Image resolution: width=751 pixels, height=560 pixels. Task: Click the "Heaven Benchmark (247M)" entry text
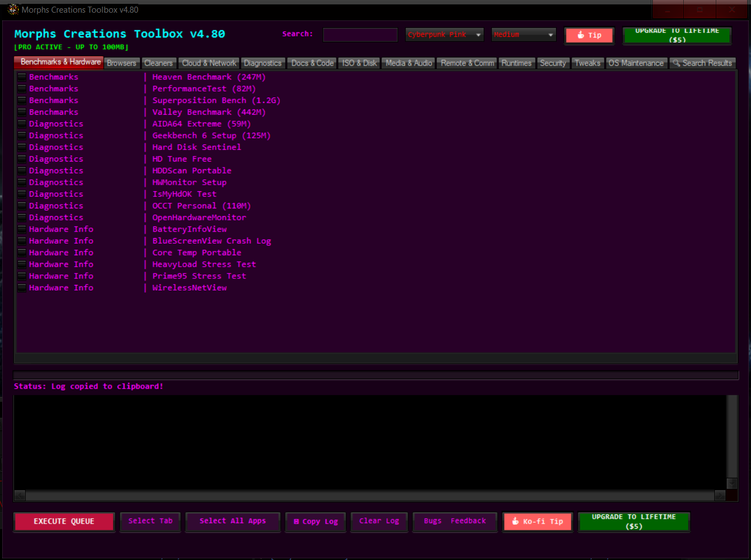click(x=209, y=77)
